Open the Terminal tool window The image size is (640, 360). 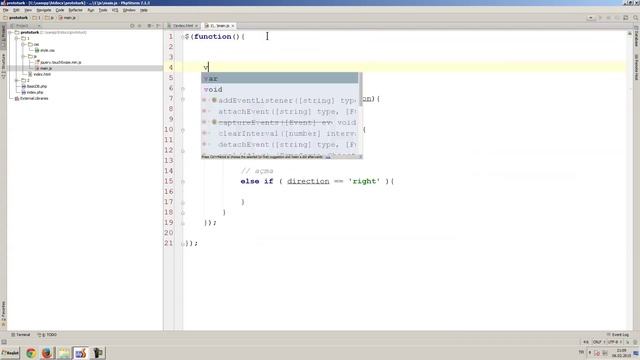[x=20, y=335]
